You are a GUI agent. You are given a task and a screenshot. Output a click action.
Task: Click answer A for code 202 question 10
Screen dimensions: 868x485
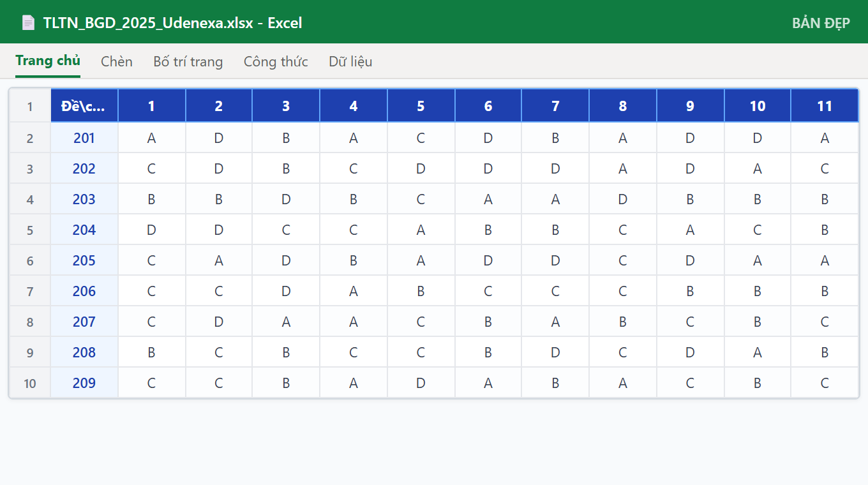tap(758, 168)
